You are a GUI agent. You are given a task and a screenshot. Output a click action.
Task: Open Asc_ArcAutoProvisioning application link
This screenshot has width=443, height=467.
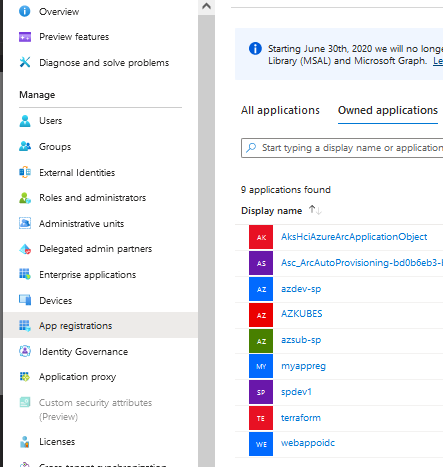tap(362, 263)
